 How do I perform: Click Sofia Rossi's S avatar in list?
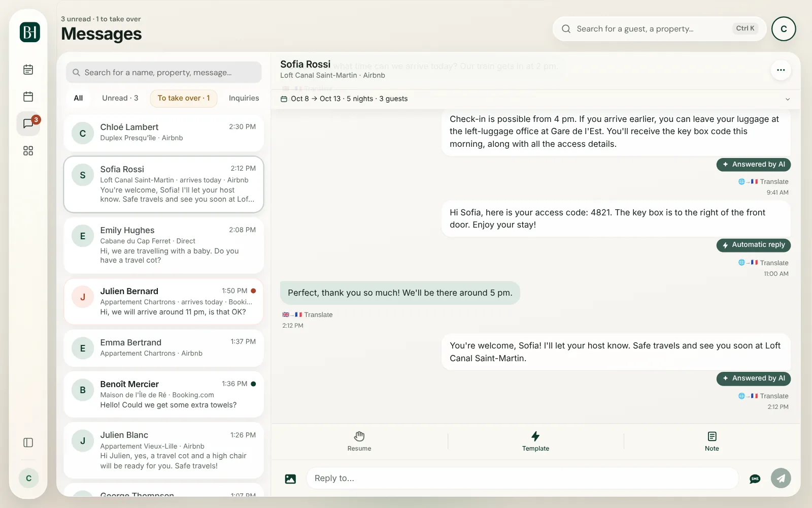[x=83, y=175]
